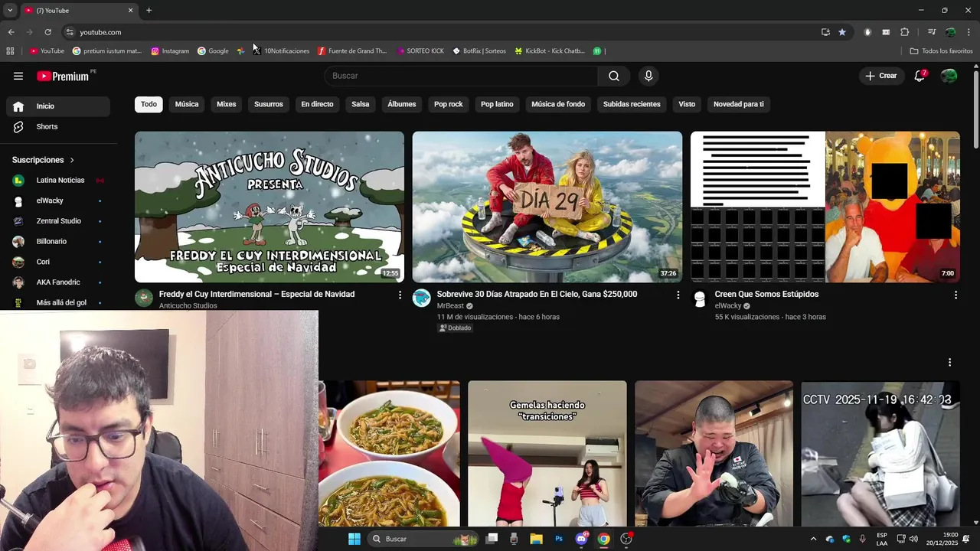Click the MrBeast channel avatar
980x551 pixels.
(422, 298)
